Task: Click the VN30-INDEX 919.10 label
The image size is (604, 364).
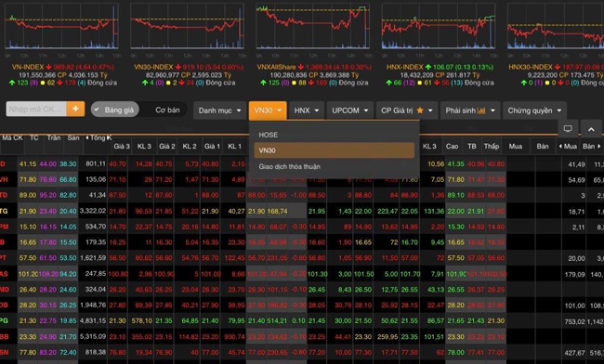Action: click(x=189, y=67)
